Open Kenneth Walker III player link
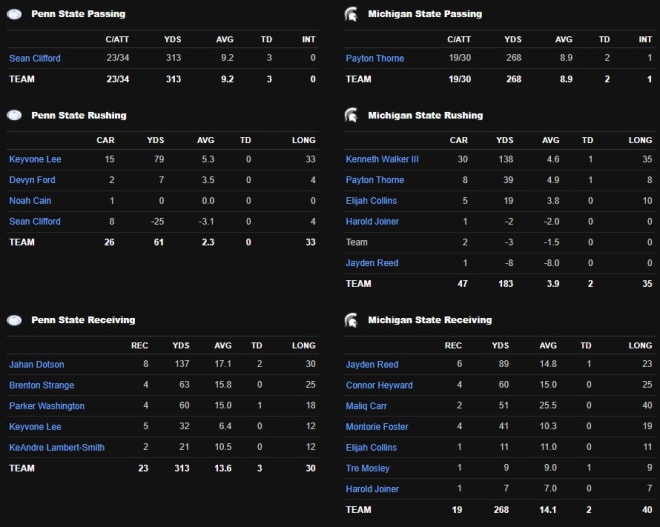The image size is (660, 527). point(382,159)
